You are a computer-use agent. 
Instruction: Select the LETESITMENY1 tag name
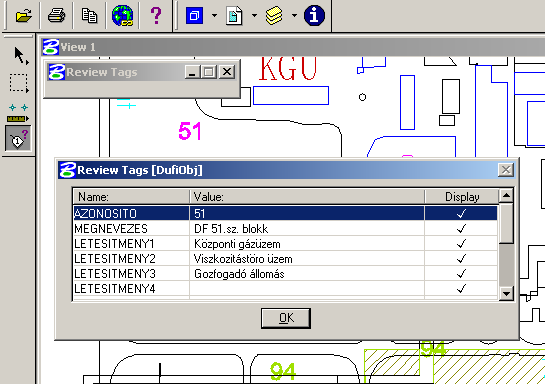[x=114, y=244]
